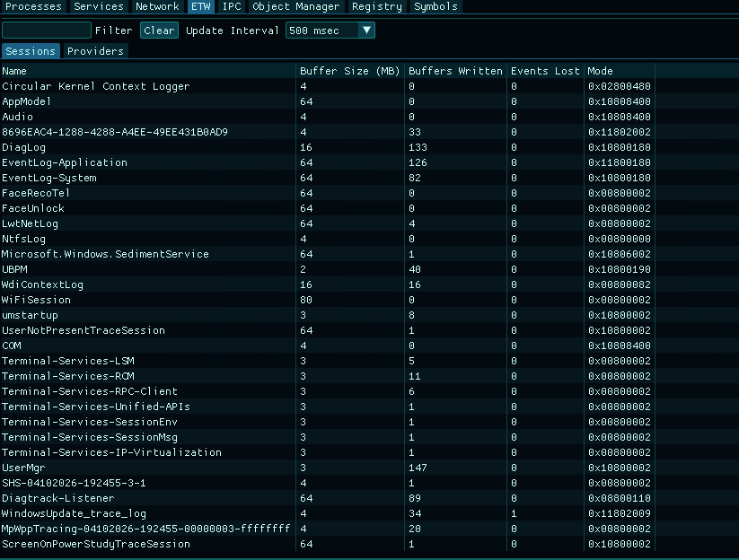739x560 pixels.
Task: Open the Symbols tab
Action: click(x=436, y=6)
